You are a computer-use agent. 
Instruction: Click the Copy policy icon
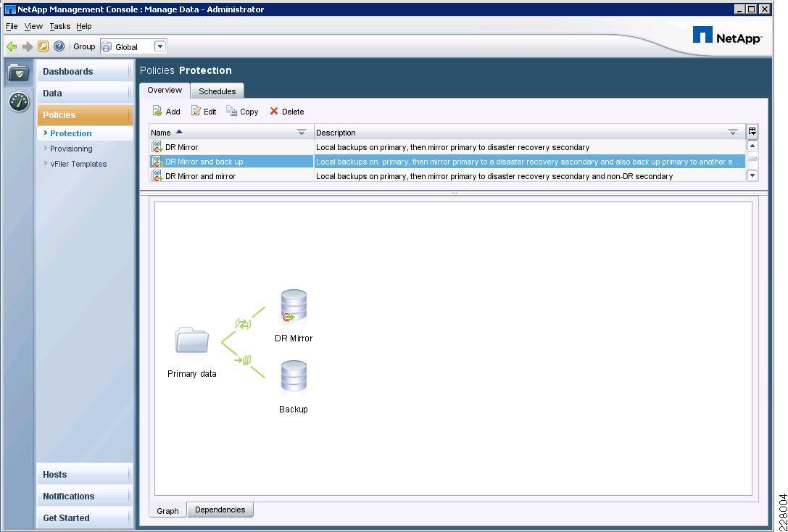point(232,111)
